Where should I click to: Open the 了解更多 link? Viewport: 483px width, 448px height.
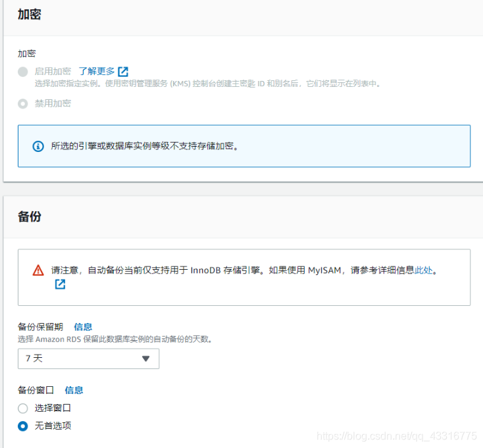[x=97, y=72]
